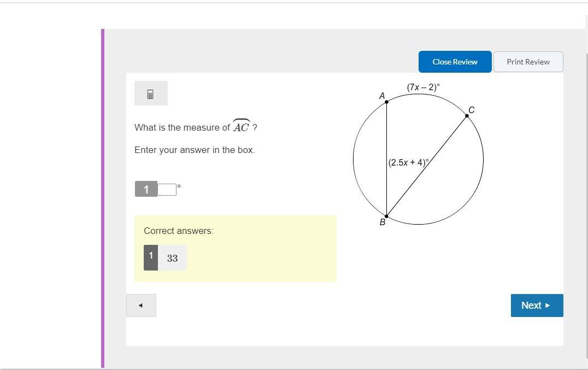
Task: Click the previous question arrow button
Action: 141,306
